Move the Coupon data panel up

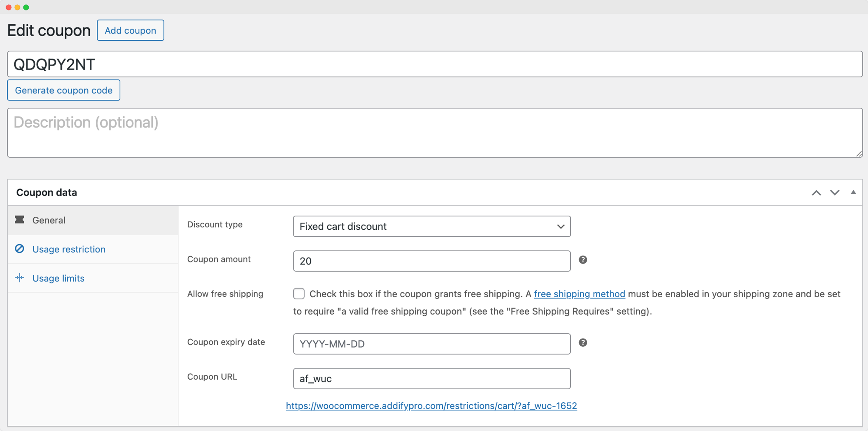pos(817,192)
